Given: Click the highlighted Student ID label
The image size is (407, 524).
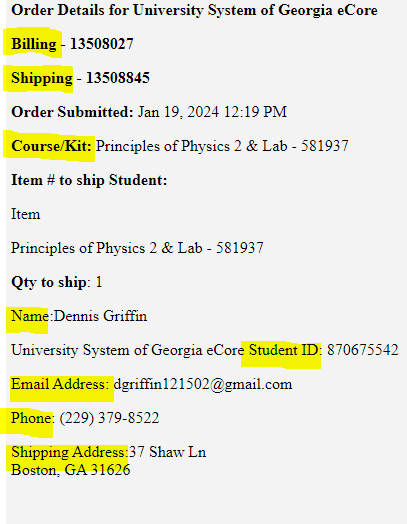Looking at the screenshot, I should click(x=284, y=350).
